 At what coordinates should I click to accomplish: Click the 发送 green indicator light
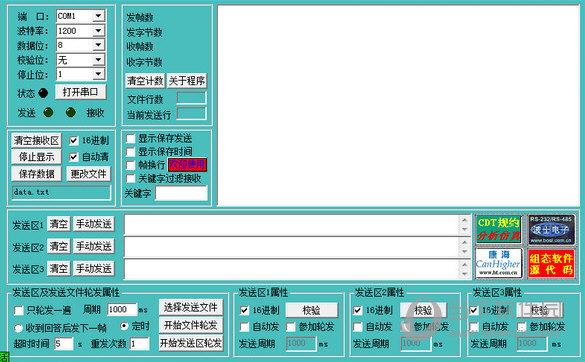(48, 112)
